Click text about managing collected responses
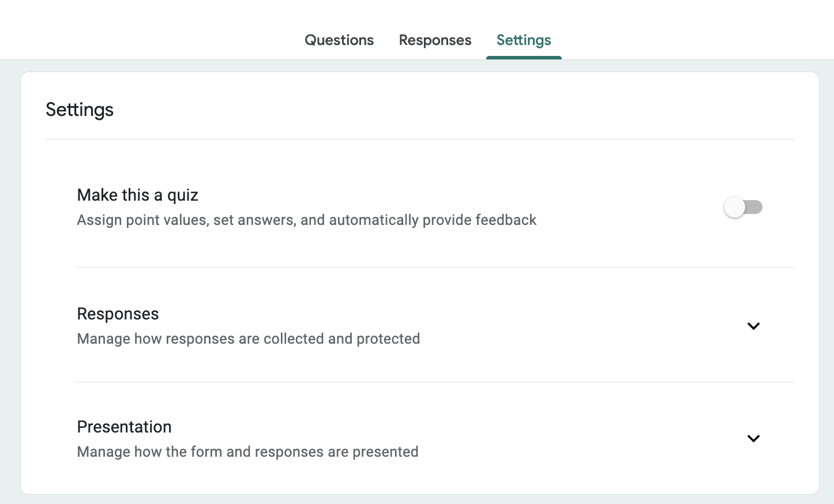 249,338
